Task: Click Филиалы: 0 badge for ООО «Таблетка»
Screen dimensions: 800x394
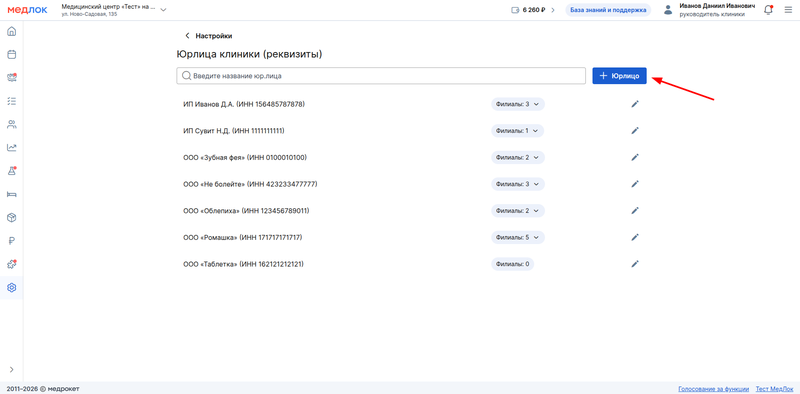Action: point(512,264)
